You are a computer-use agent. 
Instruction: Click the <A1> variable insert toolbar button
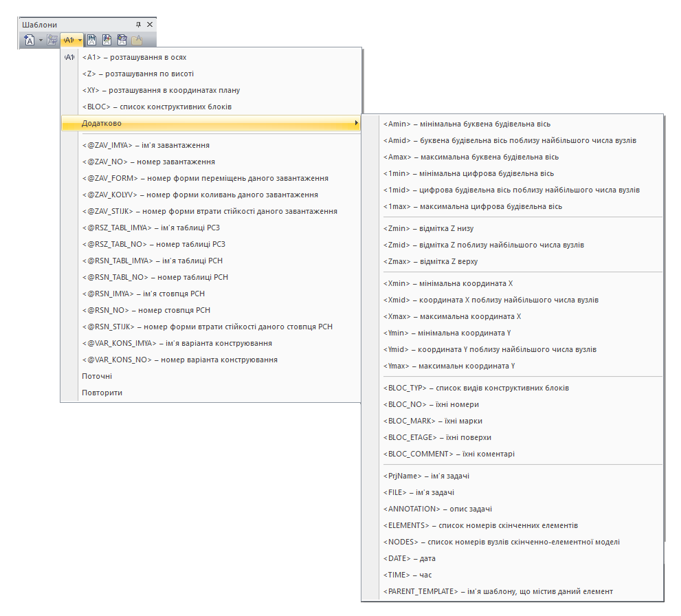point(68,41)
